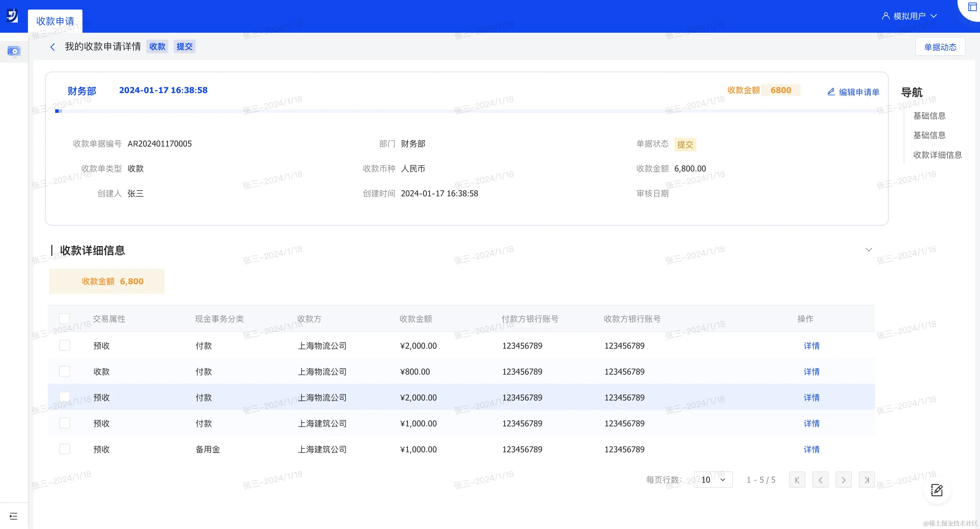Screen dimensions: 980x529
Task: Open the monitor settings sidebar icon
Action: click(14, 51)
